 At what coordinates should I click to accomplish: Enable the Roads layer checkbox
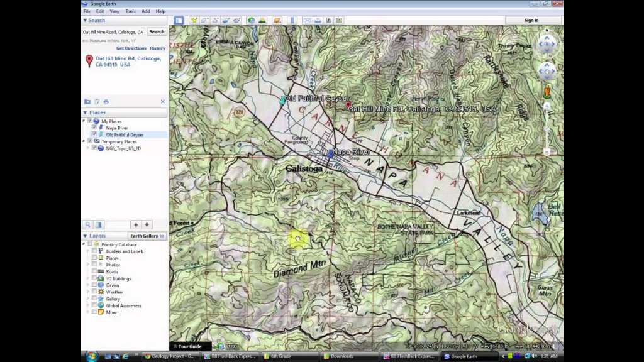coord(94,271)
